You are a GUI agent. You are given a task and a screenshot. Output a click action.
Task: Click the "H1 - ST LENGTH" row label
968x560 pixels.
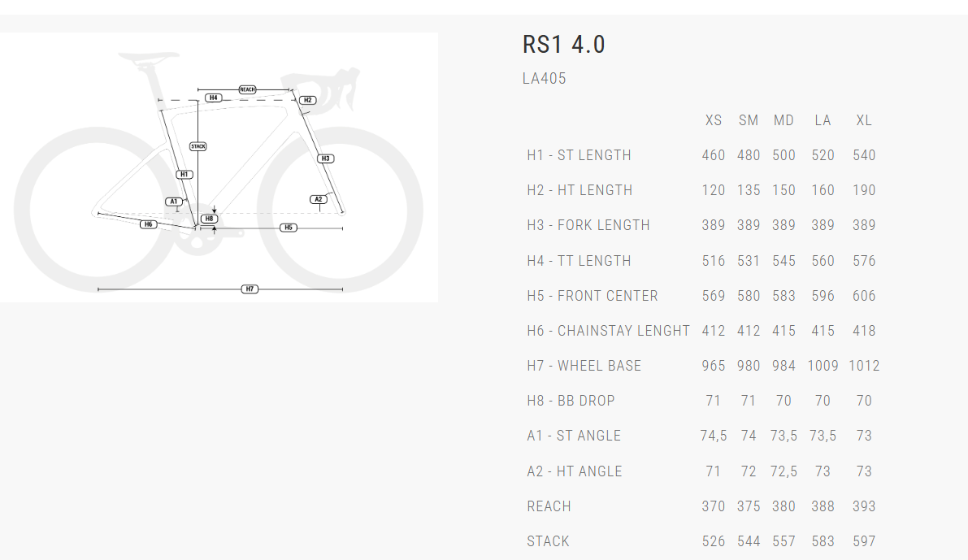[579, 155]
